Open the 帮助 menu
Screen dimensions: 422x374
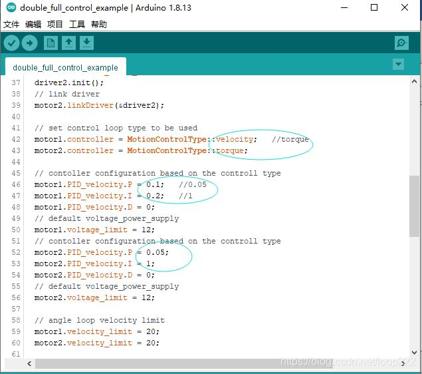pyautogui.click(x=99, y=24)
